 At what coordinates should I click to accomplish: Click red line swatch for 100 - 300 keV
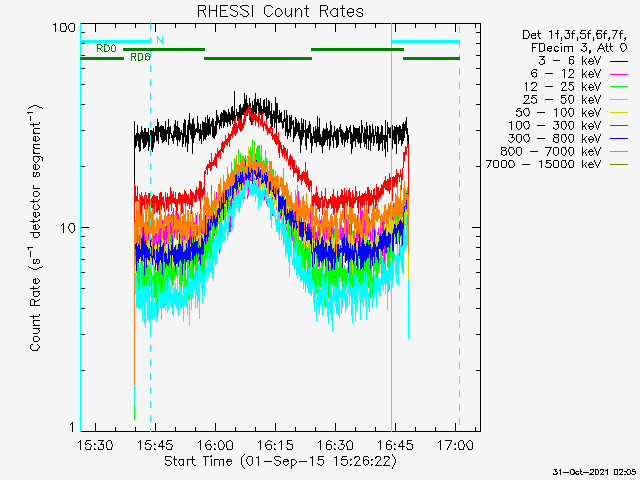point(619,126)
